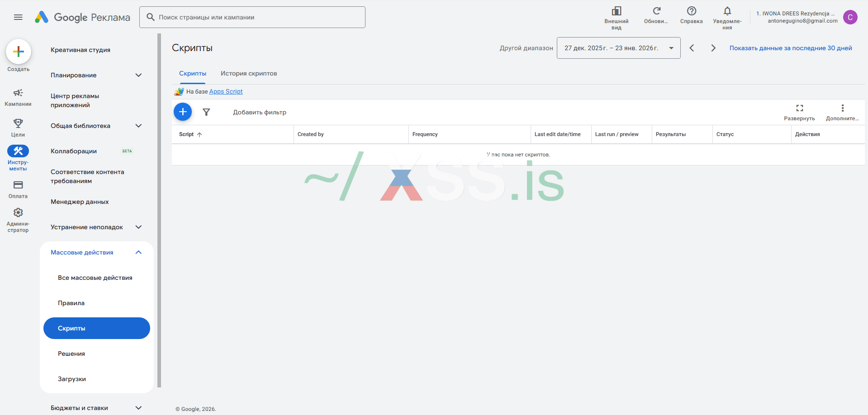The width and height of the screenshot is (868, 415).
Task: Click Добавить фильтр
Action: coord(260,112)
